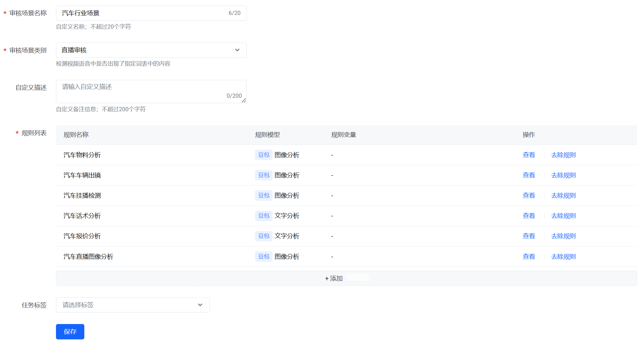Click 豆包 tag in 汽车话术分析 row
Image resolution: width=644 pixels, height=347 pixels.
[x=264, y=216]
